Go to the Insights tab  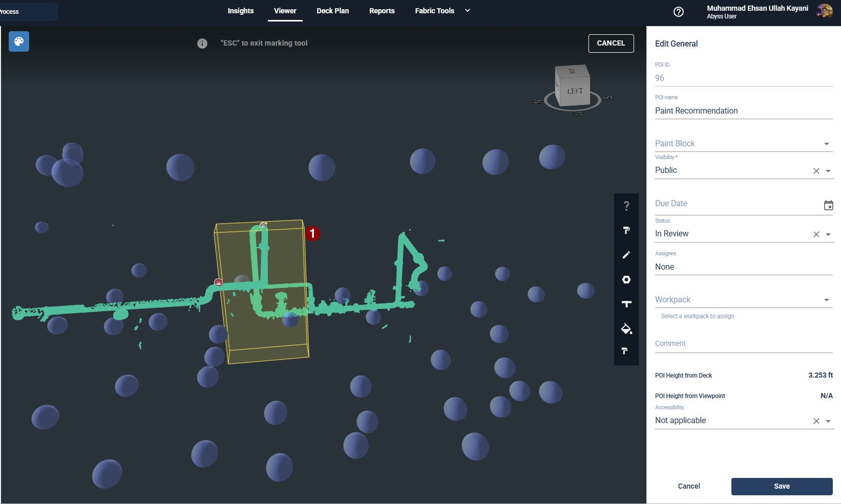pos(240,11)
